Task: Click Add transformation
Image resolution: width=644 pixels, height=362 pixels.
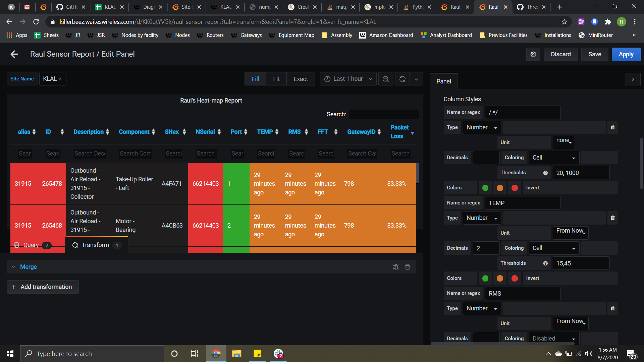Action: point(42,287)
